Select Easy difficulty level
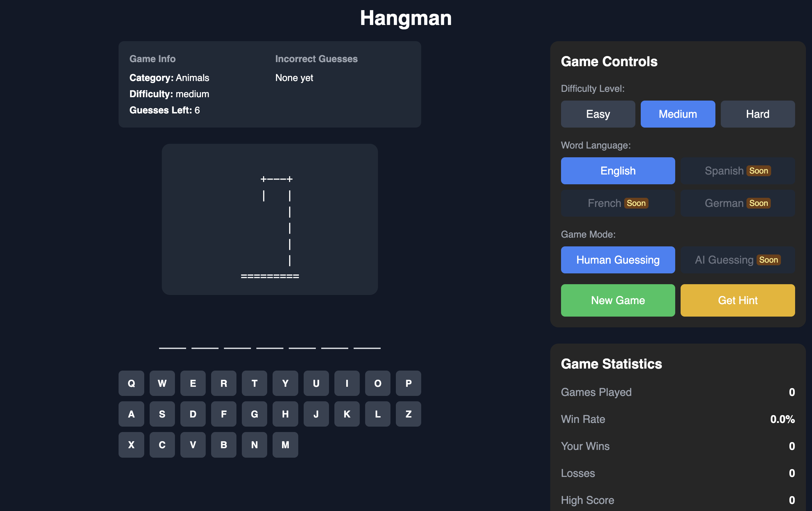The width and height of the screenshot is (812, 511). 598,114
